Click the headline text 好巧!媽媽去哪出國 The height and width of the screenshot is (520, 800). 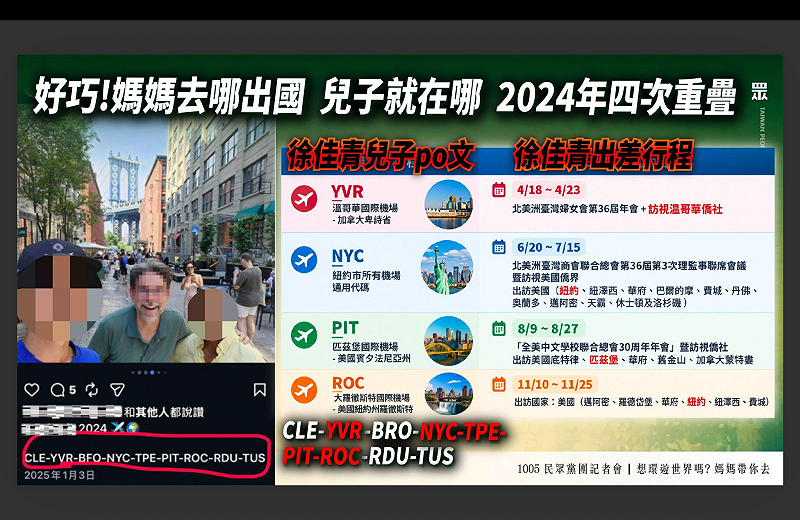(x=169, y=97)
